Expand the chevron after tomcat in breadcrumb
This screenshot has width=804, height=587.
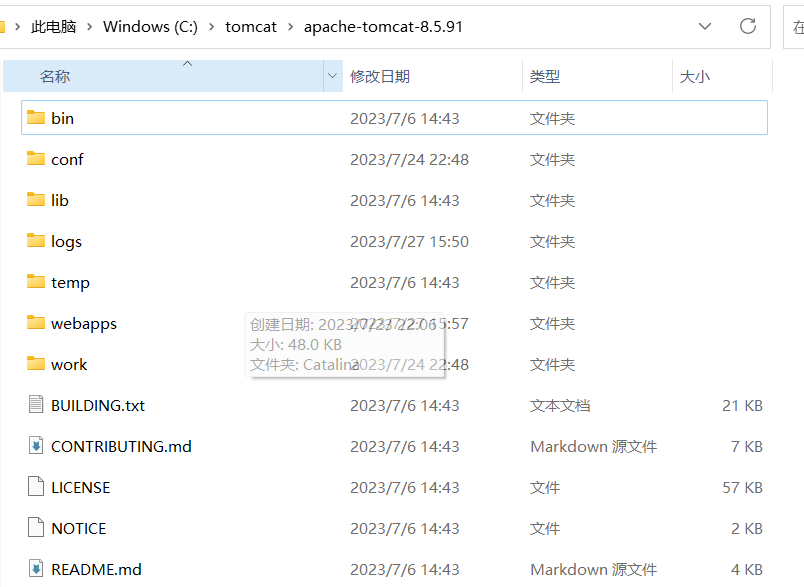pos(290,27)
